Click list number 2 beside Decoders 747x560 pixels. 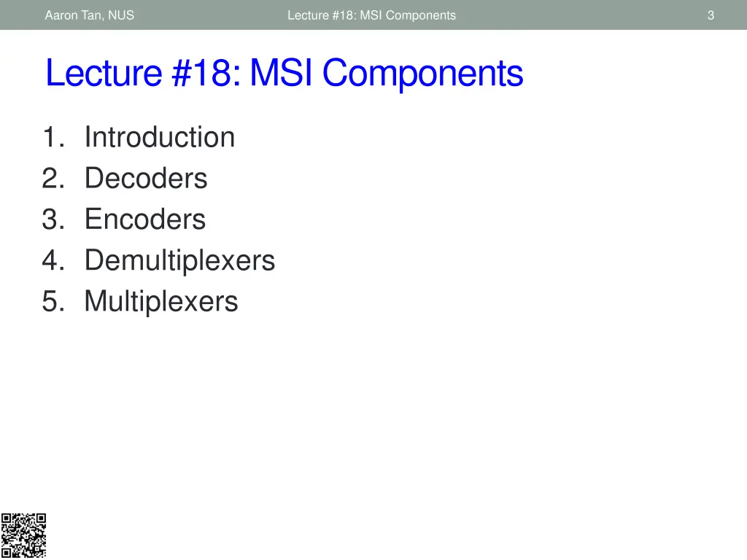[53, 178]
